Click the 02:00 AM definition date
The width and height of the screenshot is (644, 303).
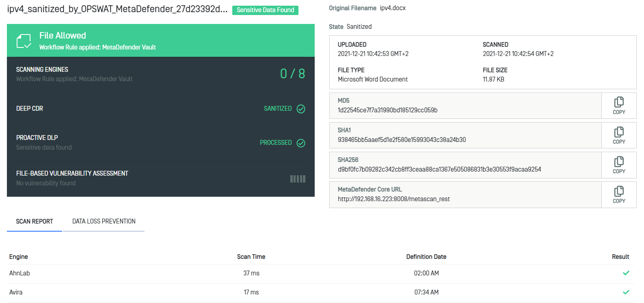tap(426, 273)
